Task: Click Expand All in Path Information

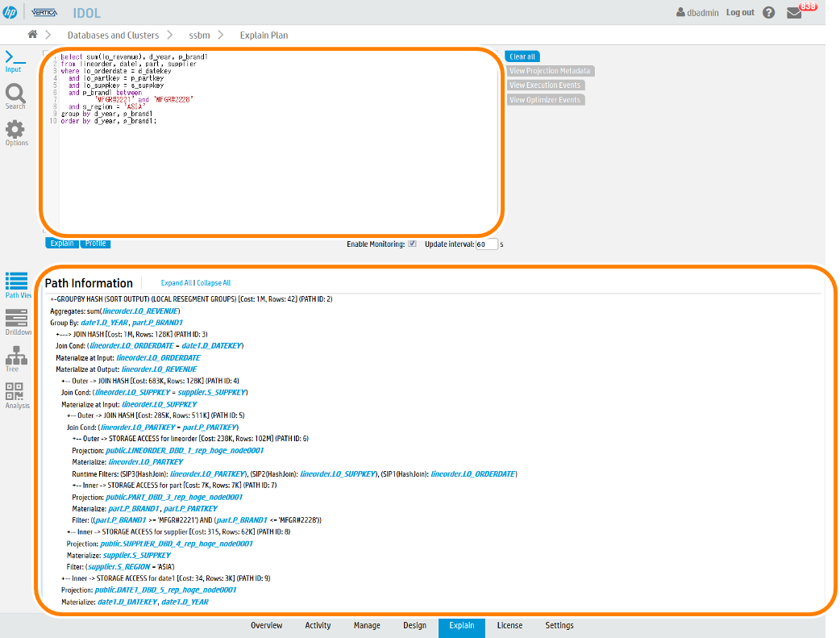Action: [176, 283]
